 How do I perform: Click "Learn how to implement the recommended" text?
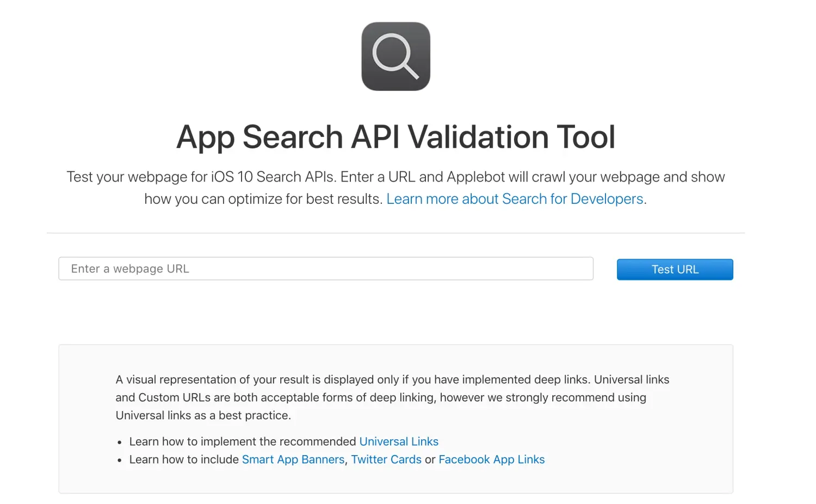pyautogui.click(x=243, y=441)
